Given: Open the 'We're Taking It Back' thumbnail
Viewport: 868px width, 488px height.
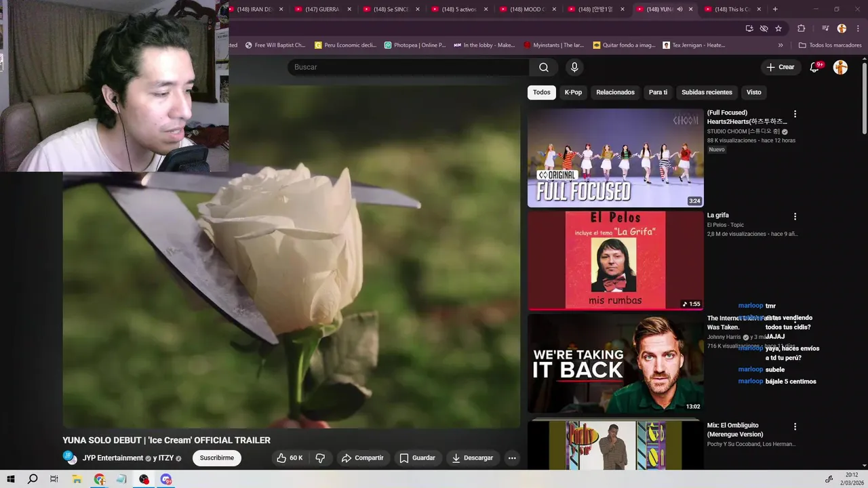Looking at the screenshot, I should coord(616,363).
